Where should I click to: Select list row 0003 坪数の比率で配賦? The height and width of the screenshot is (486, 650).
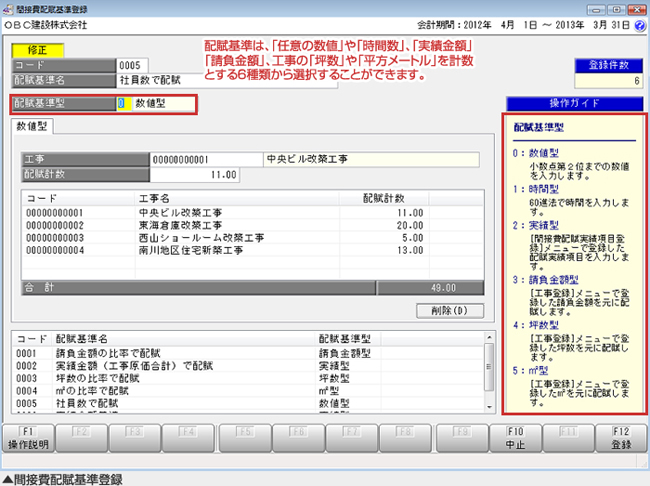[248, 378]
